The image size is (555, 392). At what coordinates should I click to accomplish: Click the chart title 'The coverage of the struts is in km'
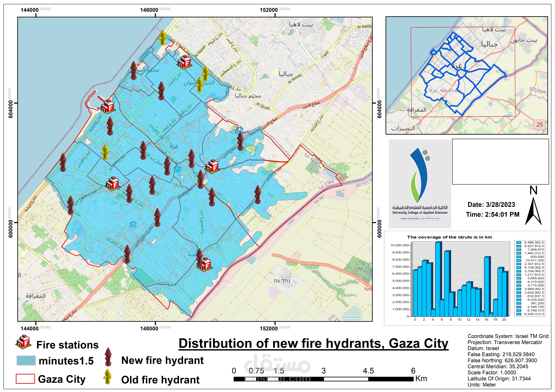pos(450,237)
